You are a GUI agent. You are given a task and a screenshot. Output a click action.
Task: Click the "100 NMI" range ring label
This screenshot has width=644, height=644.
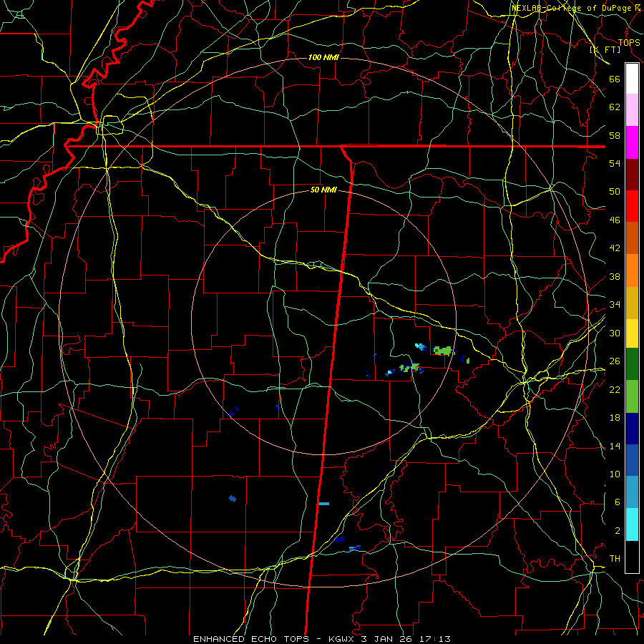point(323,57)
